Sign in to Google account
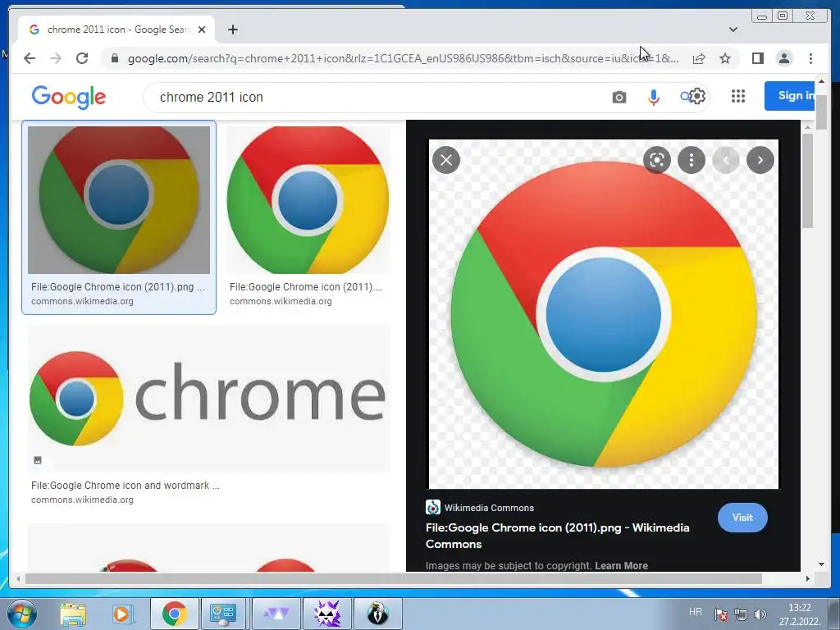 (x=789, y=96)
